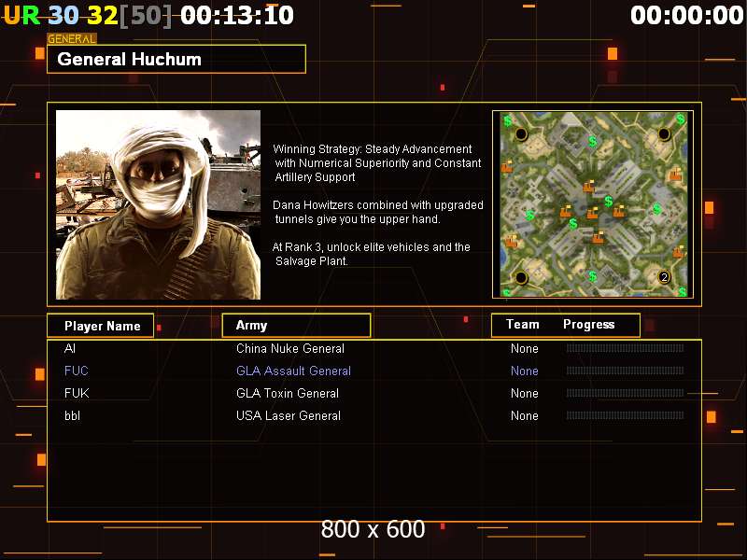Click the battlefield minimap preview
Screen dimensions: 747x560
pos(593,204)
